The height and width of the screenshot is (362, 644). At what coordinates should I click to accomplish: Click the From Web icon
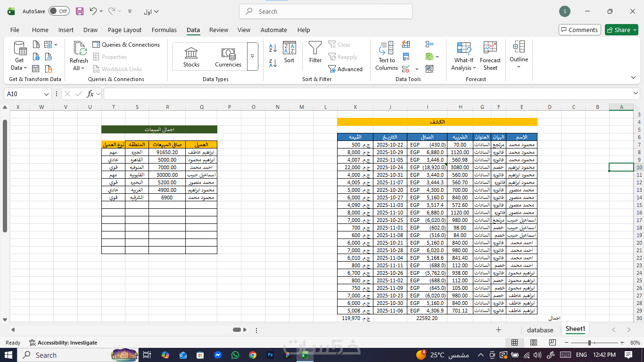coord(36,57)
